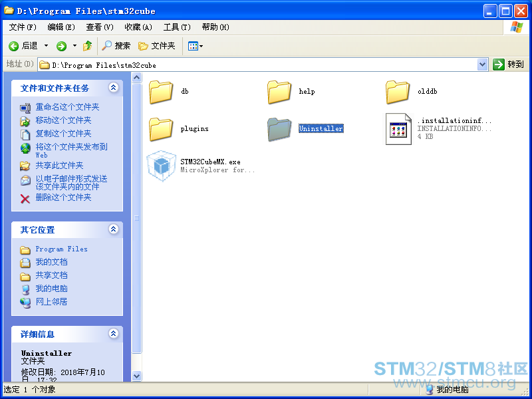Open the File (文件) menu
Image resolution: width=532 pixels, height=399 pixels.
click(x=23, y=27)
